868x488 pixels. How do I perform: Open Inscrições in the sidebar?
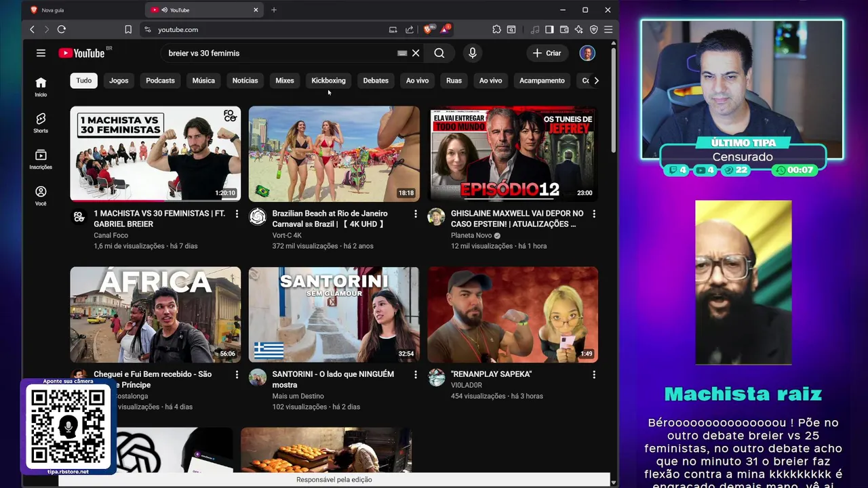[x=41, y=159]
